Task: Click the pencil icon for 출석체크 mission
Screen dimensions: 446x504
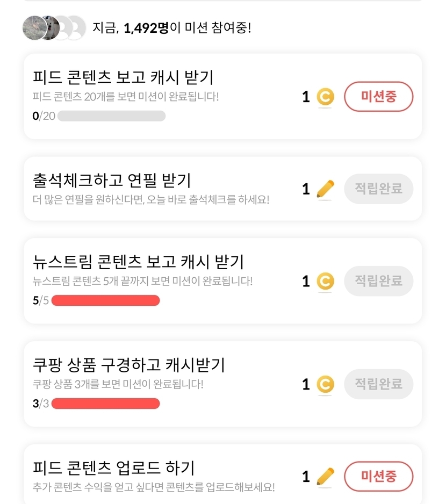Action: click(x=325, y=189)
